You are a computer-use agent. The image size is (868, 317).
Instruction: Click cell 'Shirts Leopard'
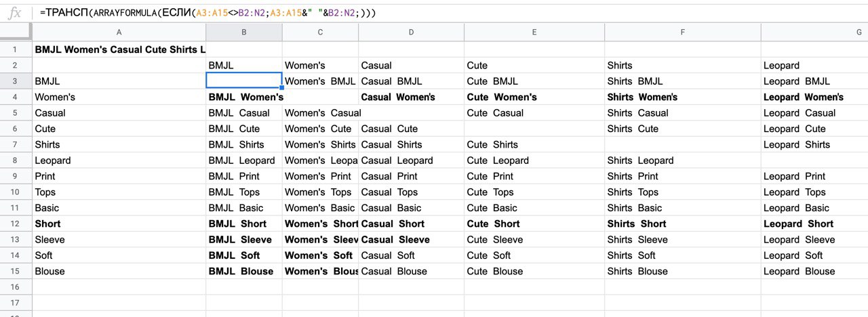pos(683,161)
